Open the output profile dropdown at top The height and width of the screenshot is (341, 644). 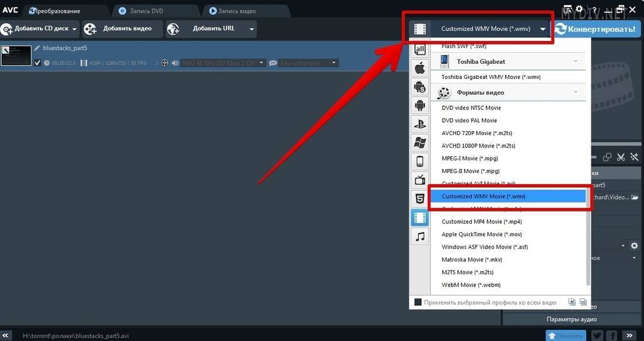coord(543,29)
